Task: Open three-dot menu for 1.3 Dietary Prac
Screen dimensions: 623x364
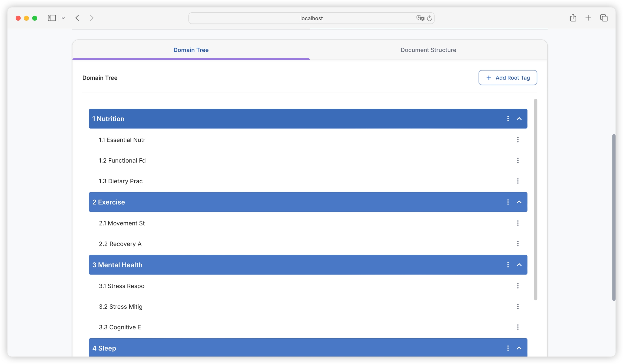Action: [x=518, y=181]
